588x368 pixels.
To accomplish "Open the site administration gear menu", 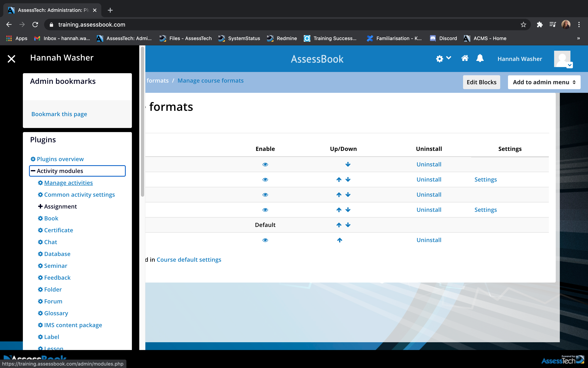I will (443, 59).
